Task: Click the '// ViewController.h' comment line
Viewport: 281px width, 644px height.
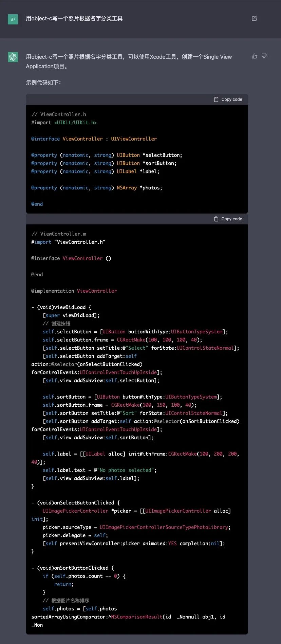Action: tap(59, 114)
